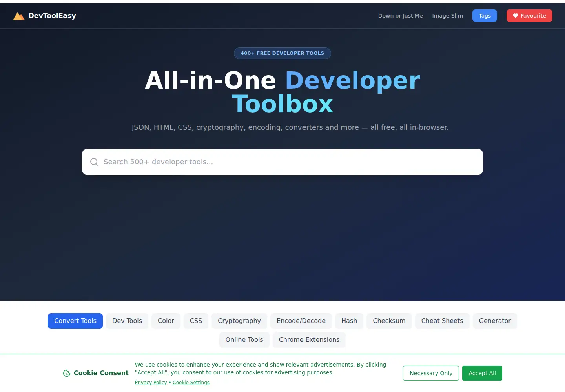Click the cookie icon beside Cookie Consent

(x=67, y=373)
